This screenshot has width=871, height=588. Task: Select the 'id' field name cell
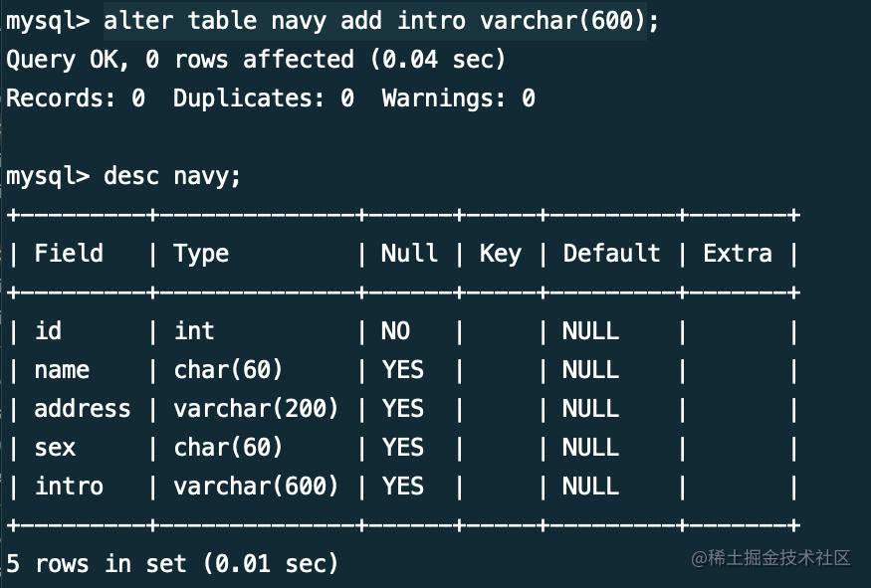pyautogui.click(x=49, y=331)
